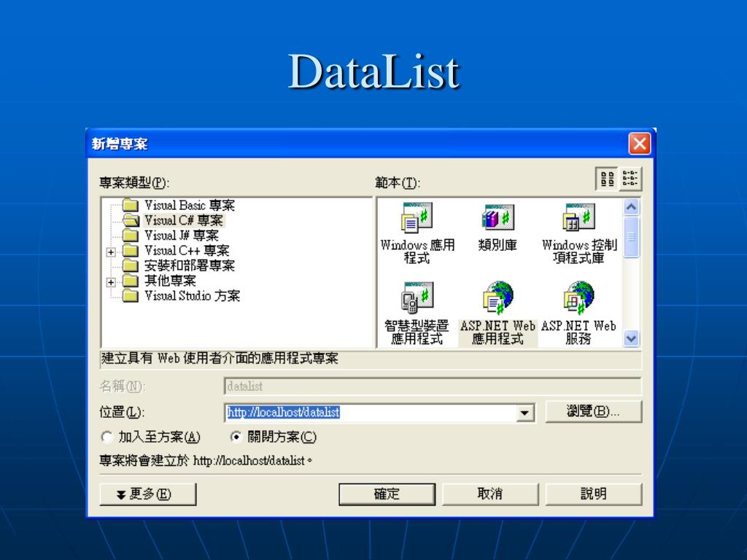Select 安裝和部署專案 in project types
The height and width of the screenshot is (560, 747).
click(x=190, y=265)
